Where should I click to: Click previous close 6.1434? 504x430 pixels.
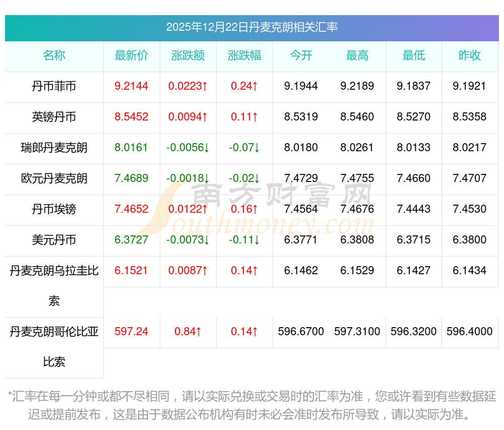point(470,271)
